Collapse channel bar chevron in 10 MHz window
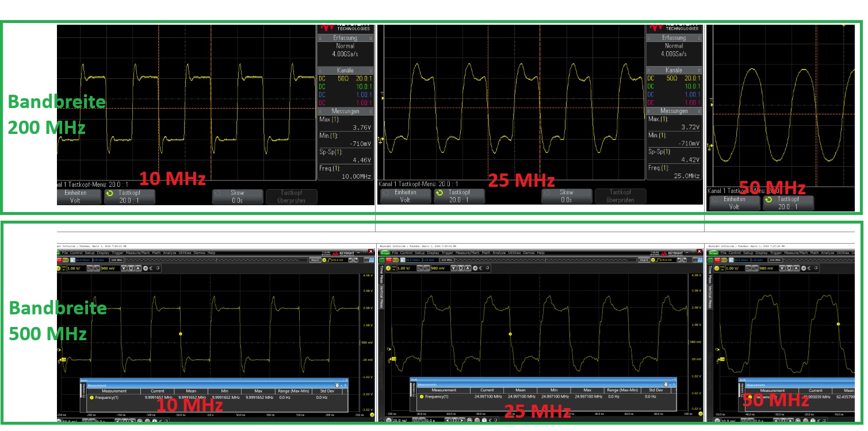The width and height of the screenshot is (868, 431). (x=151, y=268)
